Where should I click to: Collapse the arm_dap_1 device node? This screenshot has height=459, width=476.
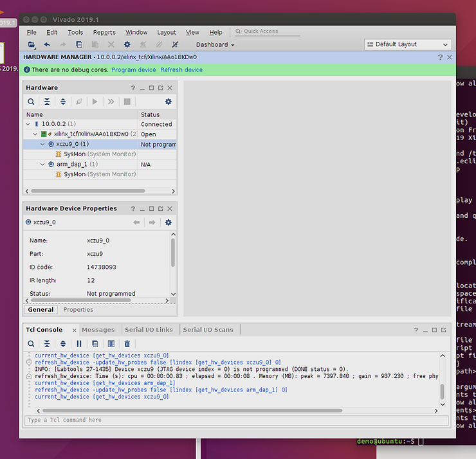pyautogui.click(x=42, y=165)
